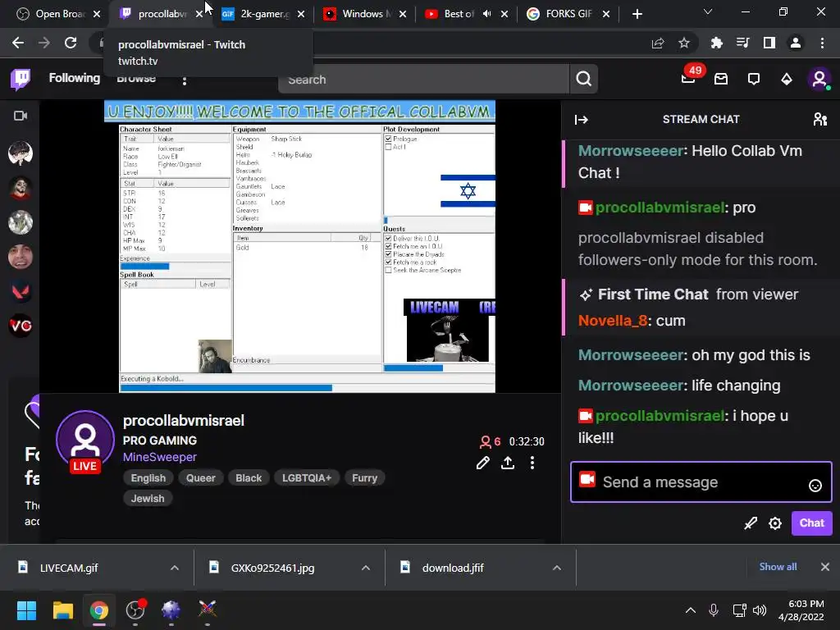Click Morrowseeeer name in Hello message

[x=631, y=151]
